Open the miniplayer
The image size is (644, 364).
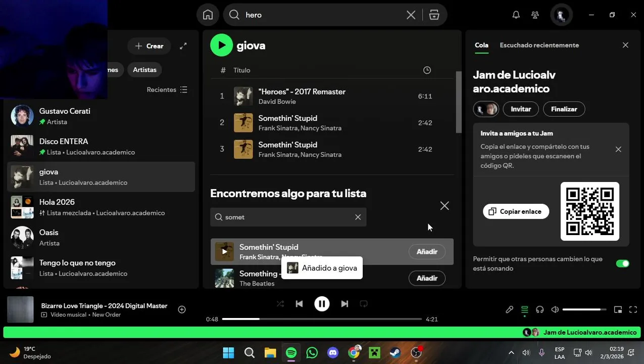[x=618, y=309]
